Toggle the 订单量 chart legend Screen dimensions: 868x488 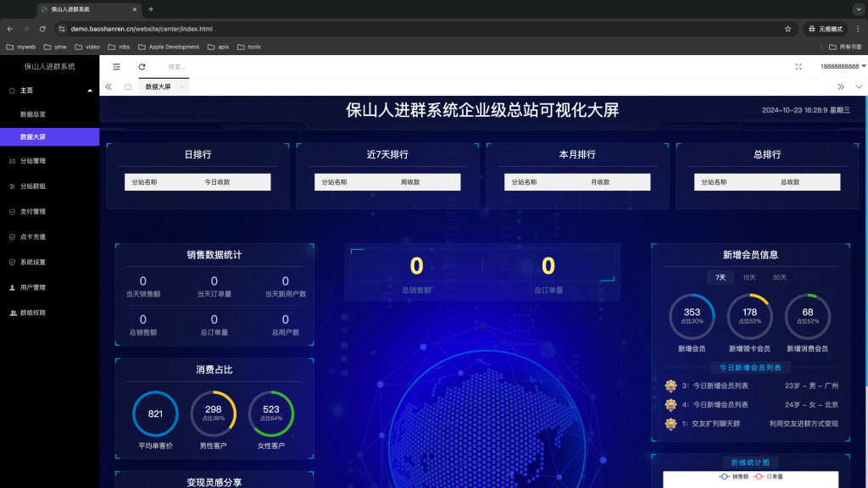click(x=769, y=476)
